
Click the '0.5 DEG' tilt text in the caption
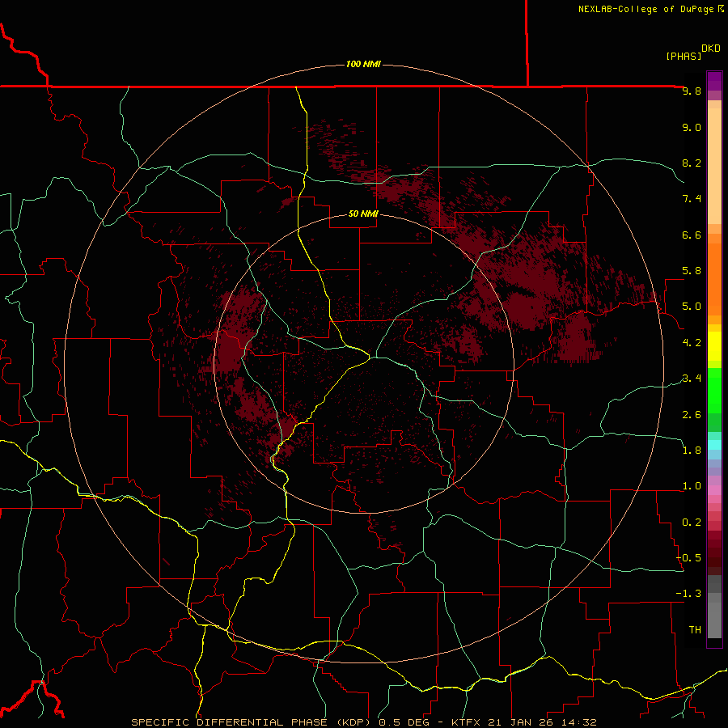[x=404, y=722]
